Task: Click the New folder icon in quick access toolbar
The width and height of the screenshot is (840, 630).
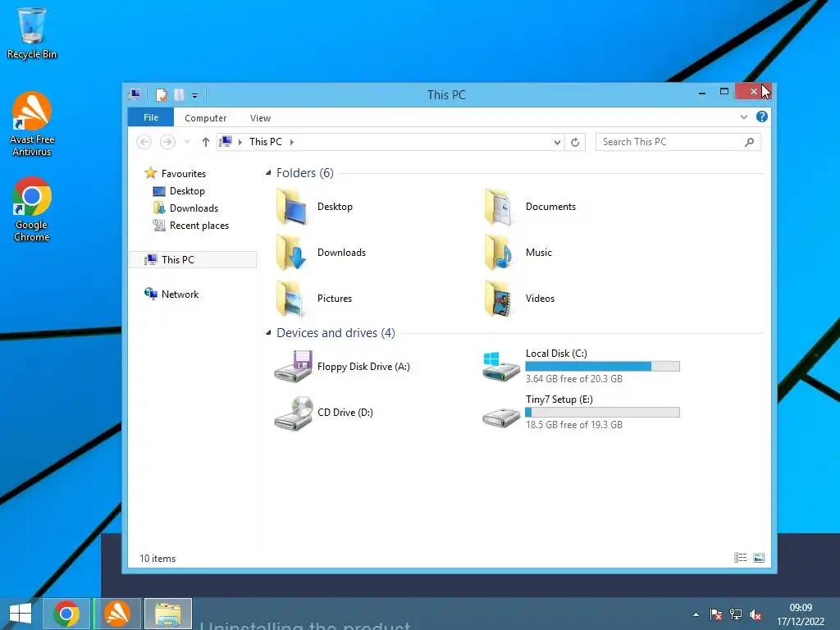Action: click(179, 95)
